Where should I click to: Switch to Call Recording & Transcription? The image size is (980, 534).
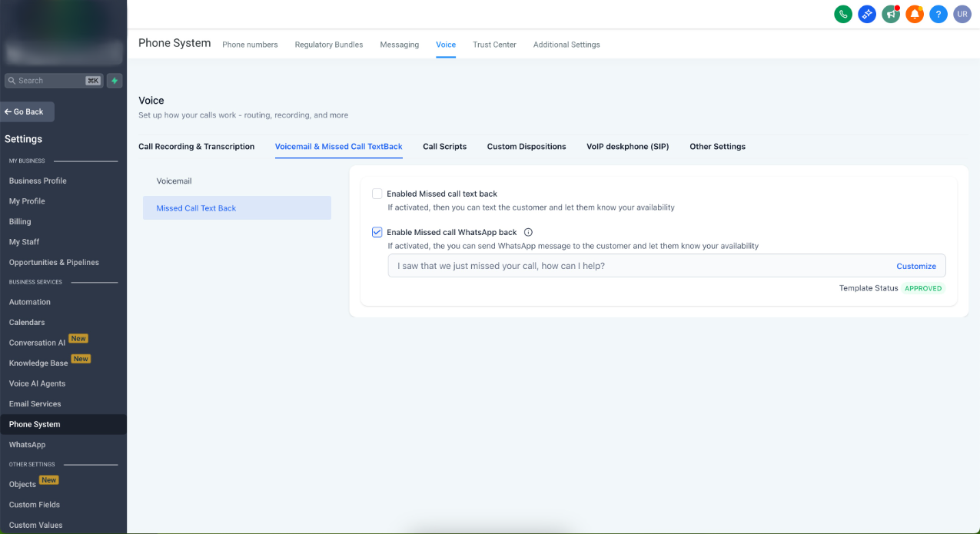[x=196, y=147]
